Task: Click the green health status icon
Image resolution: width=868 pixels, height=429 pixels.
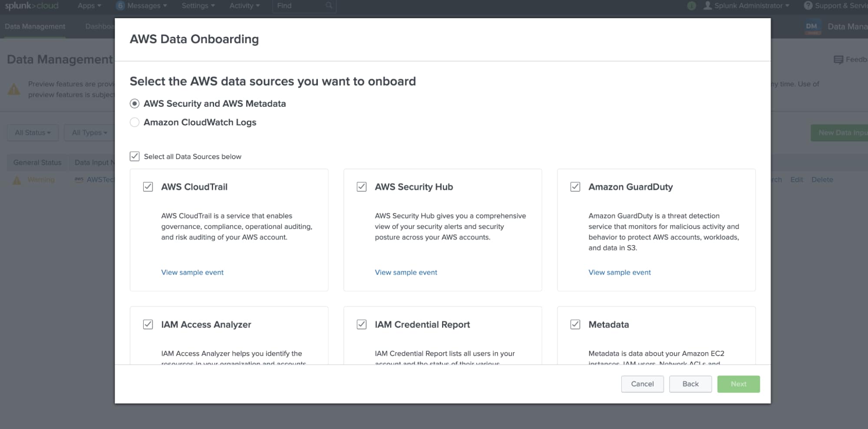Action: click(692, 6)
